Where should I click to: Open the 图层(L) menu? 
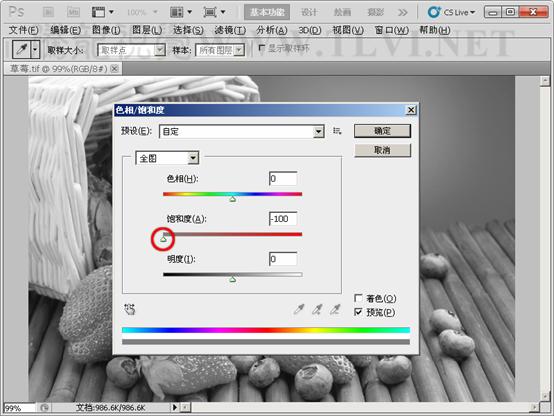147,30
